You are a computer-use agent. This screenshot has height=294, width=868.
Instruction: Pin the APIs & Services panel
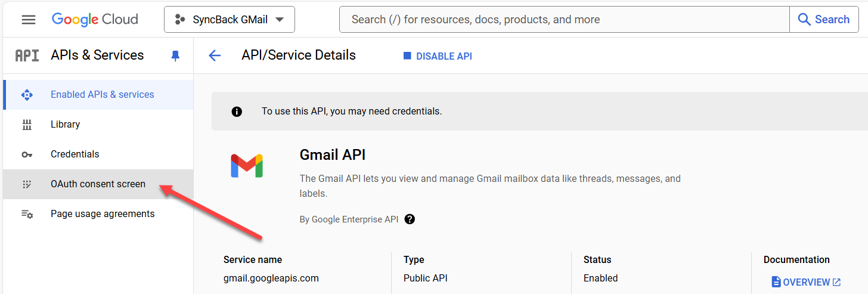(175, 55)
